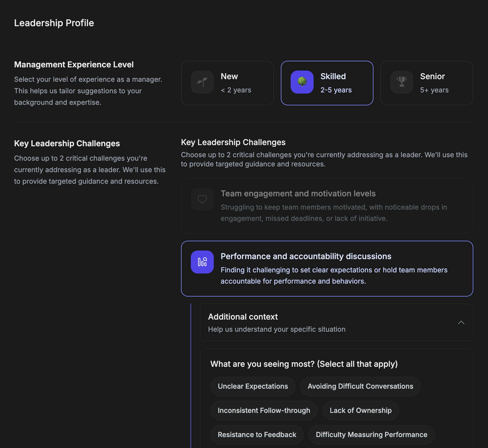
Task: Click the bar chart performance icon
Action: [202, 262]
